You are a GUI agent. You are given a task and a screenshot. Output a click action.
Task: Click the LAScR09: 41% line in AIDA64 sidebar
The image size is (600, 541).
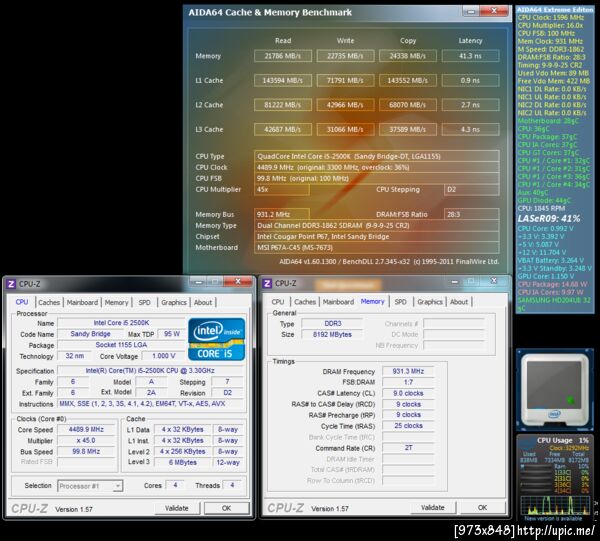(x=548, y=219)
